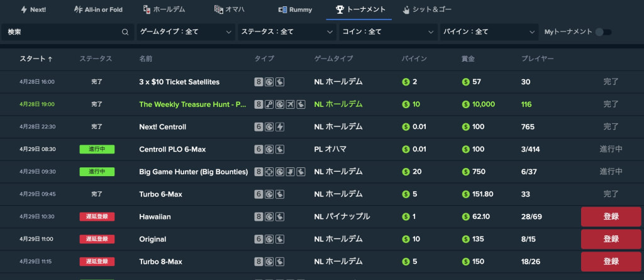Click 進行中 at right of Centroll PLO 6-Max row
Viewport: 644px width, 280px height.
coord(611,149)
